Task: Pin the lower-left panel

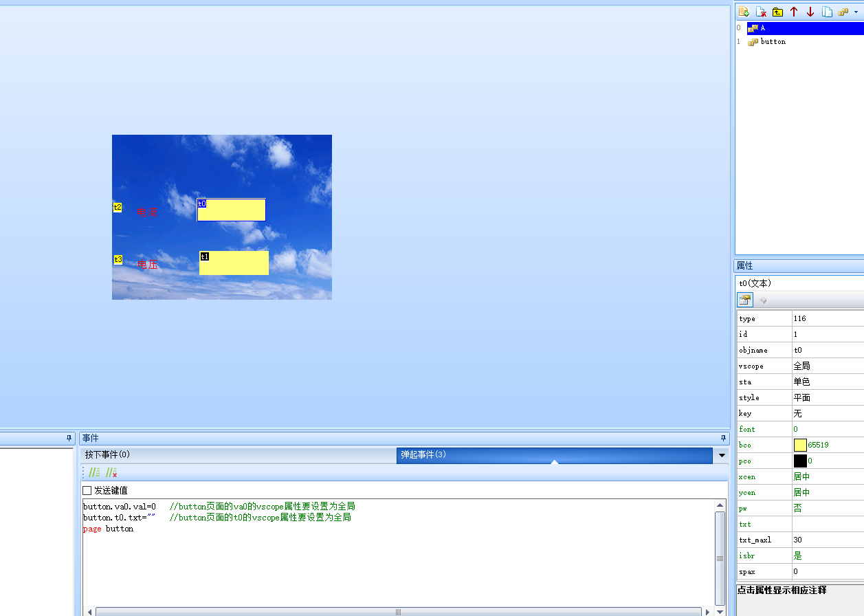Action: 69,438
